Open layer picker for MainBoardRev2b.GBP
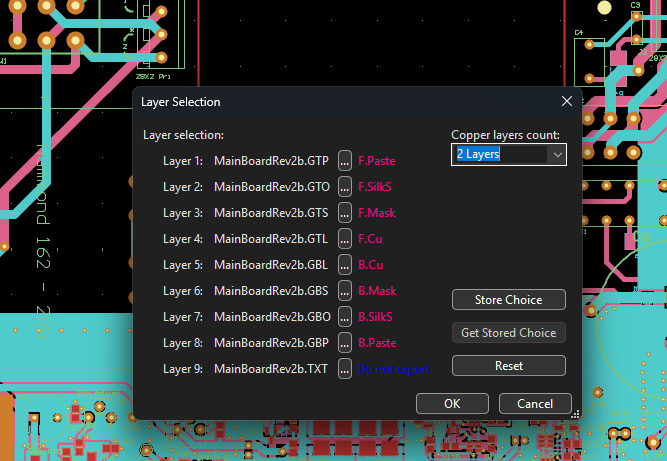This screenshot has height=461, width=667. (x=345, y=343)
